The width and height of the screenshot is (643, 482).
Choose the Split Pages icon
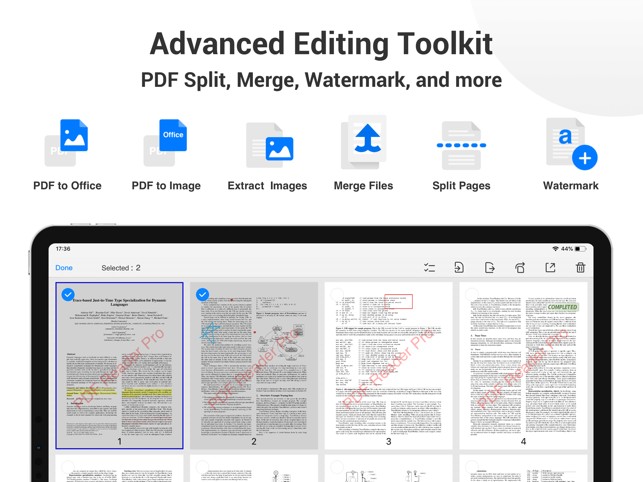click(x=461, y=145)
